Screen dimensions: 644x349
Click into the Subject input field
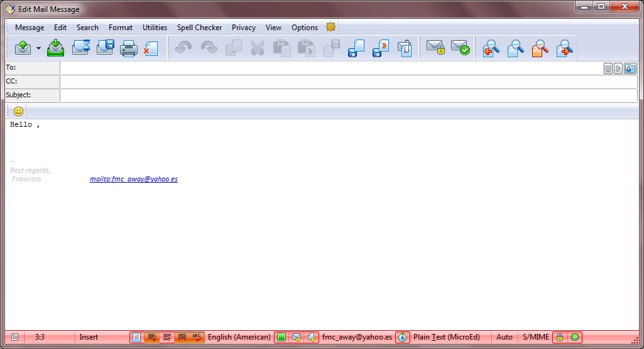coord(348,95)
